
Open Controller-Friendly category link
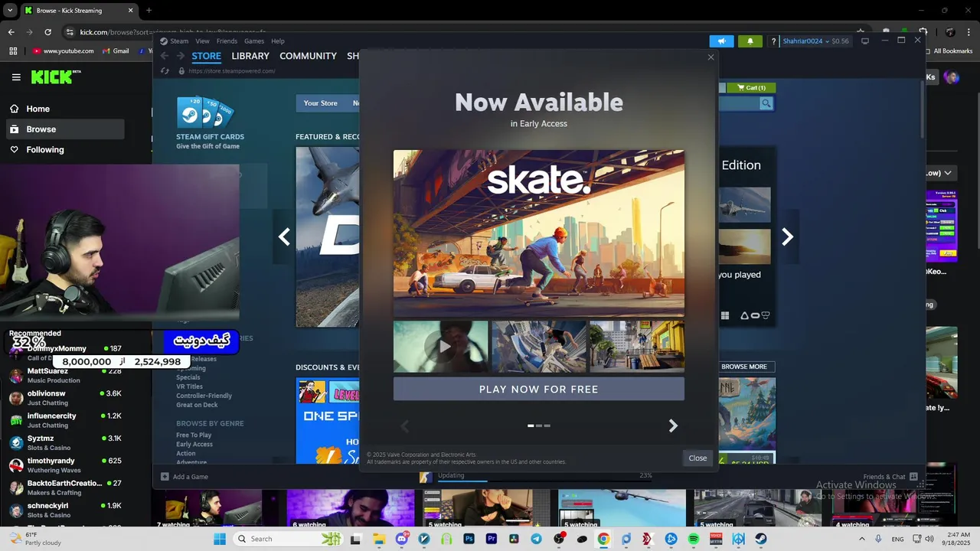[204, 396]
